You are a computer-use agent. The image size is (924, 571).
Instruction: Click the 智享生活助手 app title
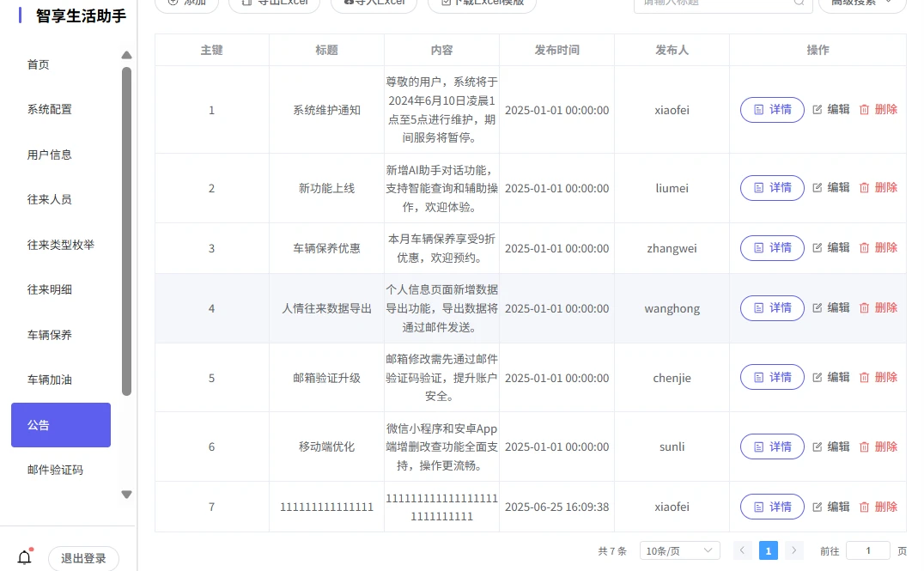(81, 16)
